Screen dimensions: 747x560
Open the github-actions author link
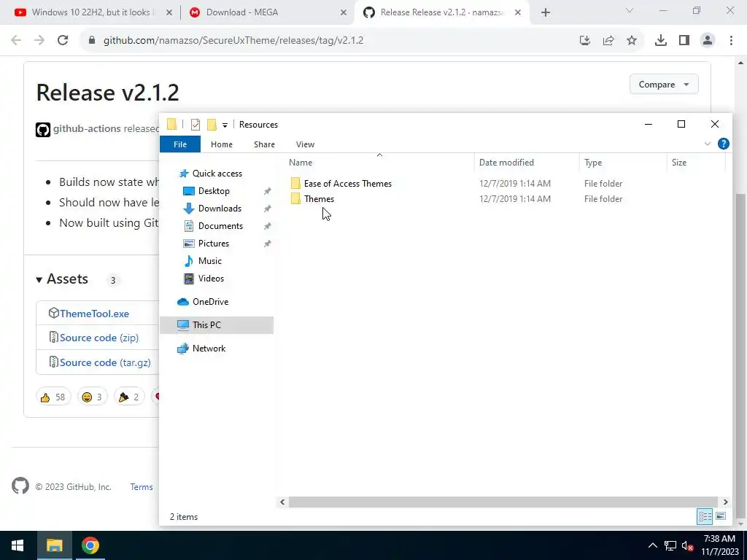pyautogui.click(x=87, y=128)
